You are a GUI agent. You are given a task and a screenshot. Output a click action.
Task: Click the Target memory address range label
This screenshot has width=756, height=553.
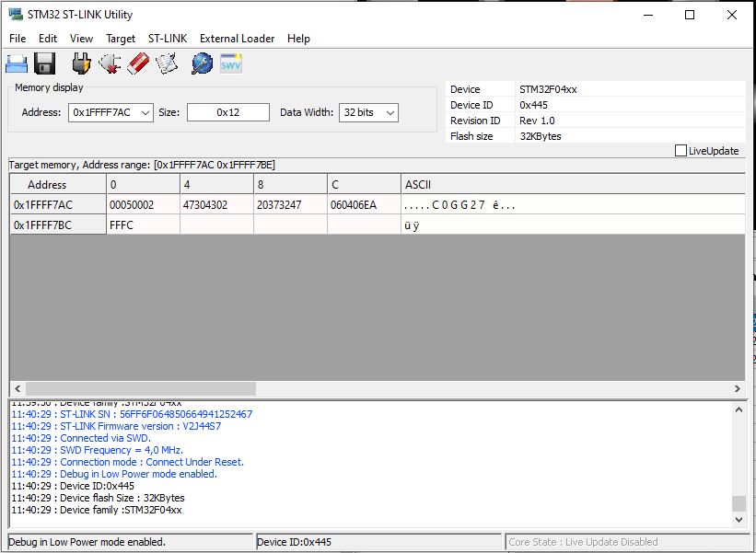point(142,166)
